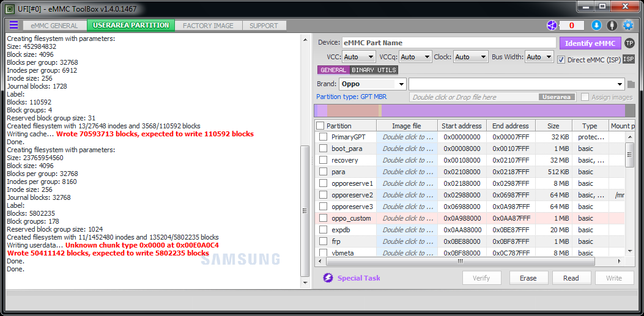Open the Clock dropdown
Image resolution: width=644 pixels, height=316 pixels.
(x=471, y=57)
